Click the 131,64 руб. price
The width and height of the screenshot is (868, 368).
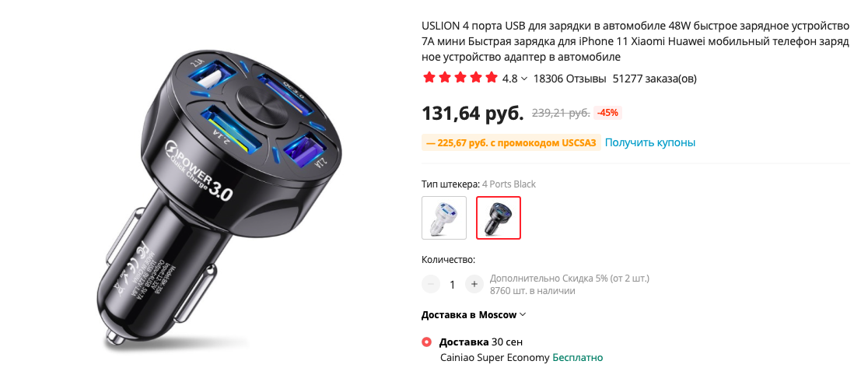point(473,113)
